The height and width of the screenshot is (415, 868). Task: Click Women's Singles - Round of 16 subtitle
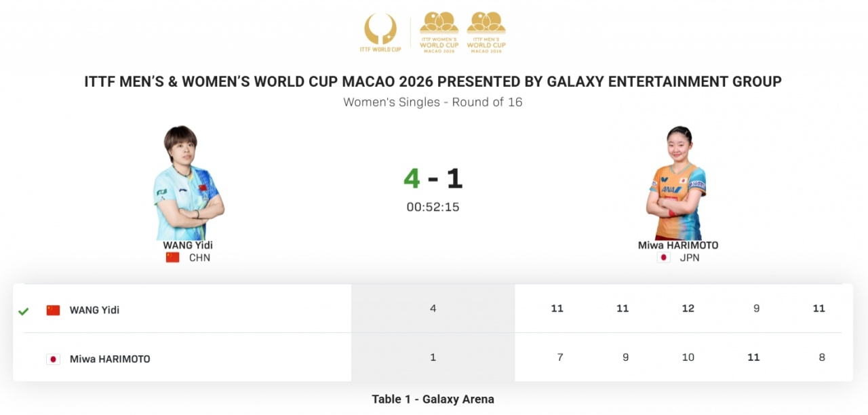pos(433,102)
